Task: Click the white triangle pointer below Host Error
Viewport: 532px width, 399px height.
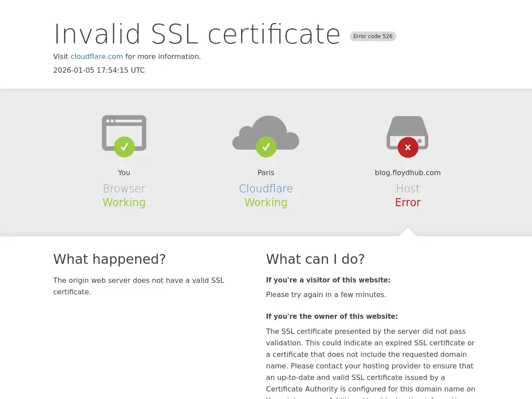Action: point(408,232)
